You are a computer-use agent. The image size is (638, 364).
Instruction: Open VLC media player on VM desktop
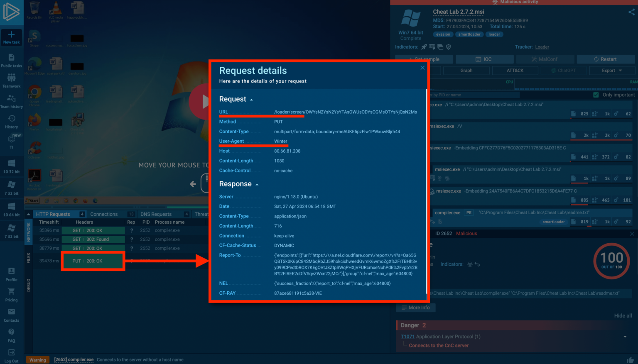[56, 11]
